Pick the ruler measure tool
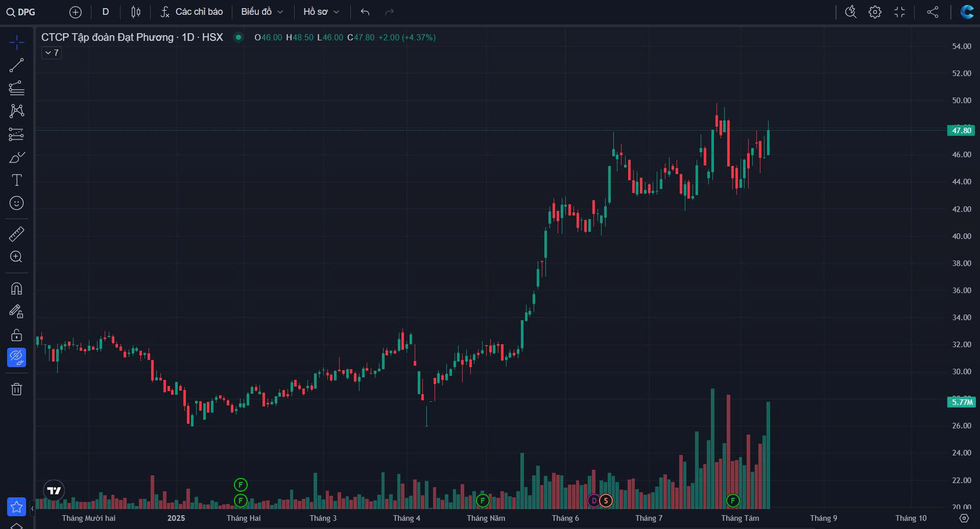 16,234
